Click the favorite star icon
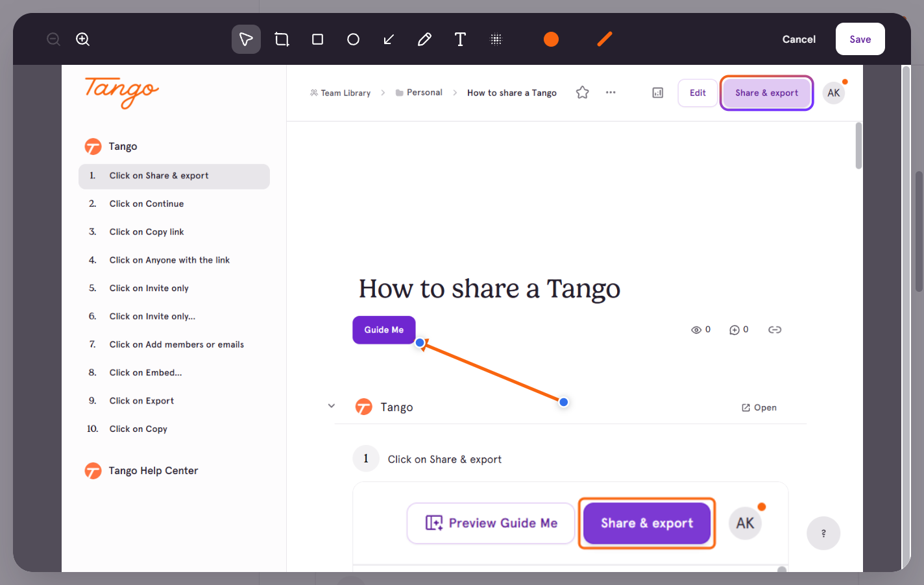 583,93
